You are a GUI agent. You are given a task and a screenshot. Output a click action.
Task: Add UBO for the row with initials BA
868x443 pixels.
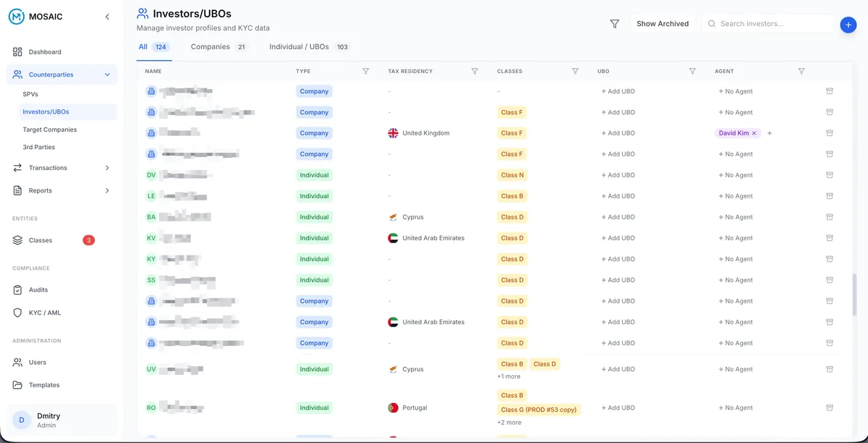click(618, 217)
